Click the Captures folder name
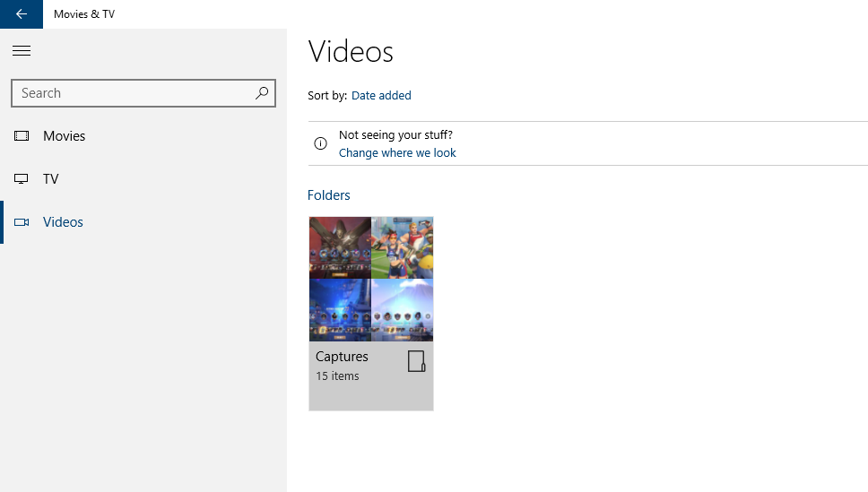868x492 pixels. click(x=342, y=357)
